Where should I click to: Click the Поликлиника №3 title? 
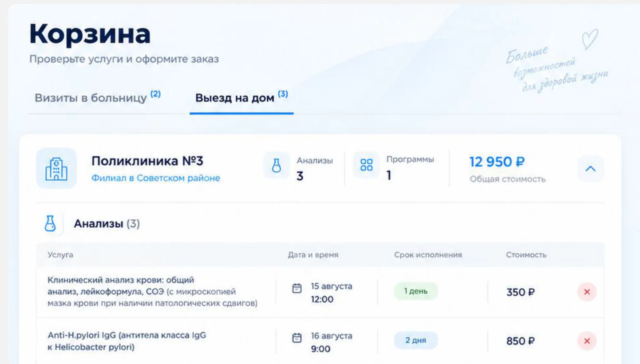point(147,161)
